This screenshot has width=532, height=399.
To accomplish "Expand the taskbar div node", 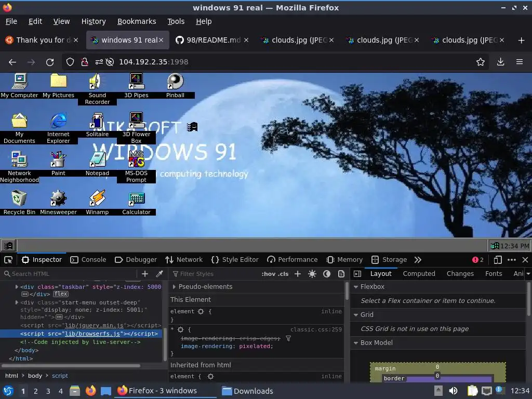I will click(17, 287).
